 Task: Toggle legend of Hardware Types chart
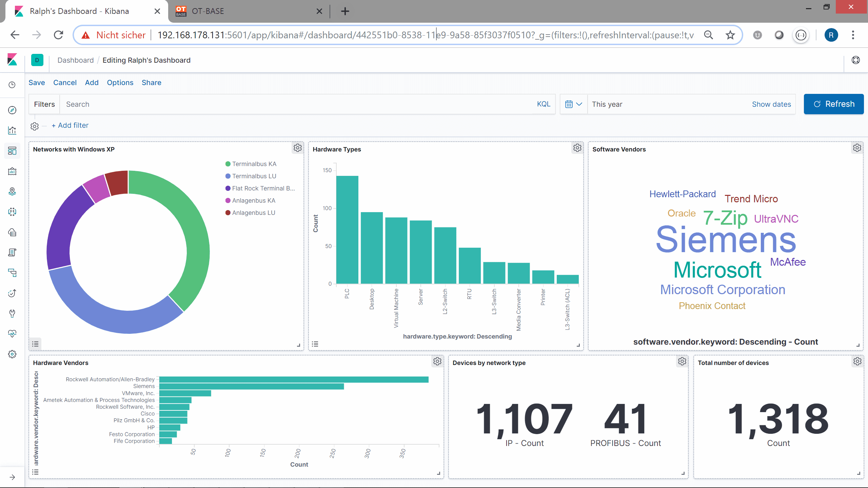[315, 344]
